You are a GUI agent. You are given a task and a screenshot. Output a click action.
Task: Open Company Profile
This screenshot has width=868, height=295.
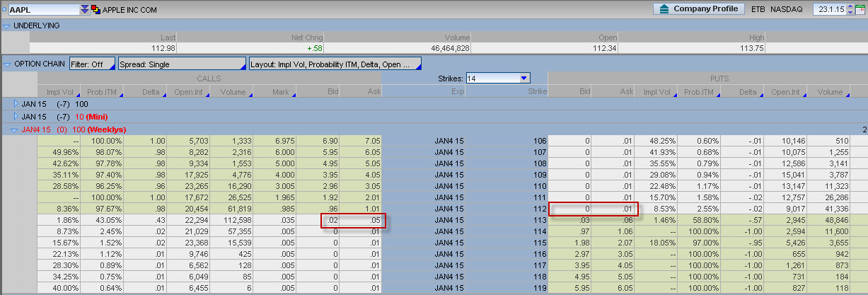698,9
